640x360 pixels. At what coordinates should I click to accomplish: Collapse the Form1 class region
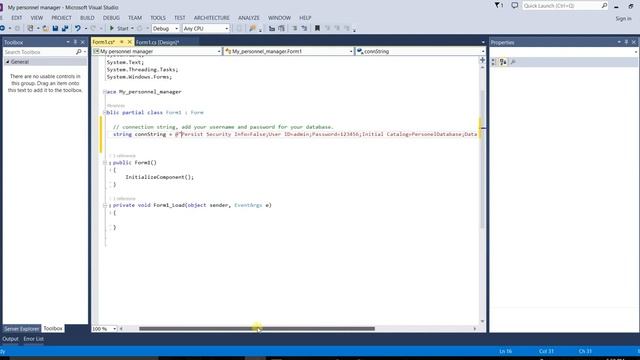[104, 113]
